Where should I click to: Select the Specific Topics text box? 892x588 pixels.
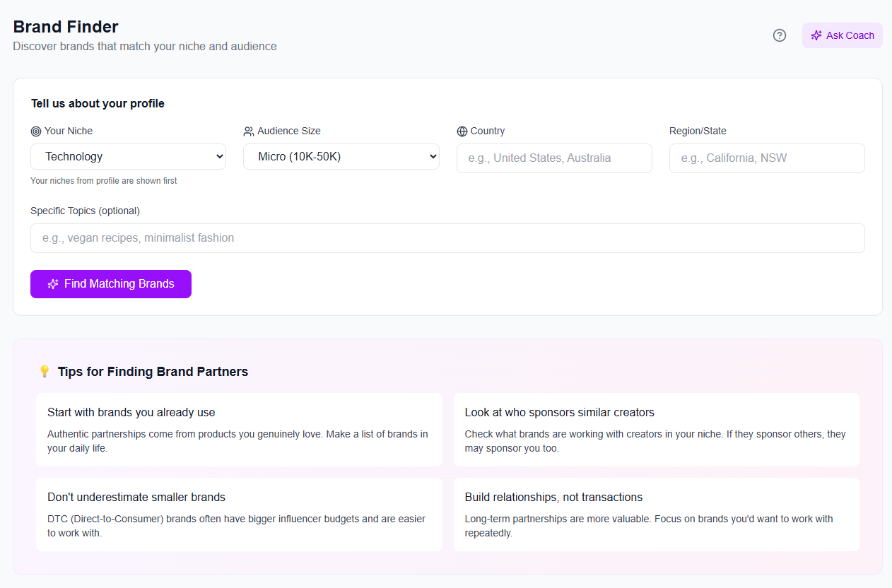click(447, 238)
